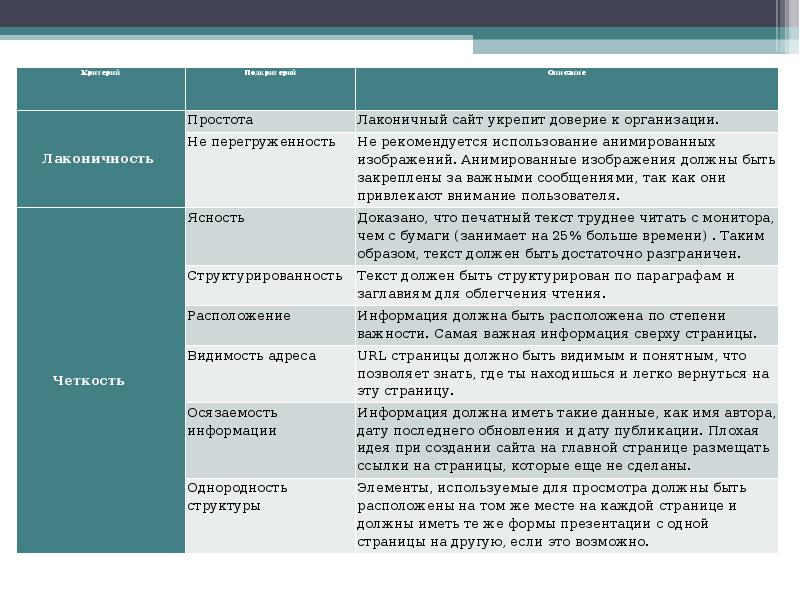This screenshot has width=800, height=600.
Task: Select description starting 'Доказано, что печатный текст'
Action: (x=566, y=236)
